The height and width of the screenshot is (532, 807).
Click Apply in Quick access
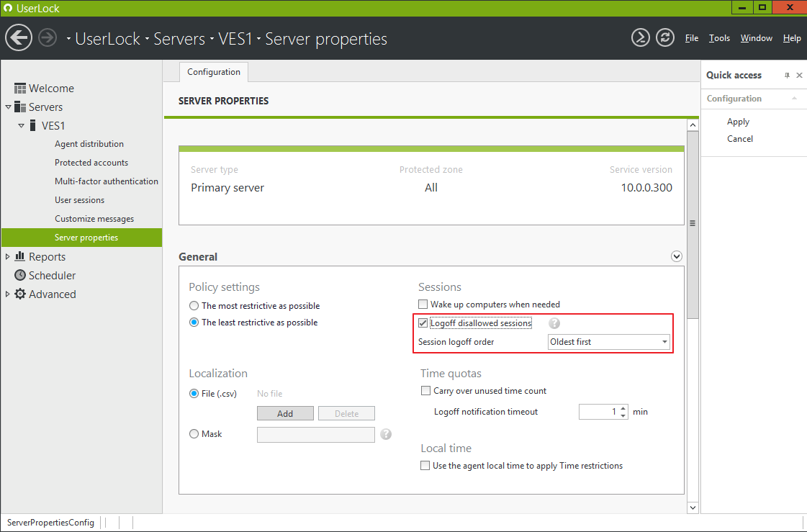pos(738,122)
